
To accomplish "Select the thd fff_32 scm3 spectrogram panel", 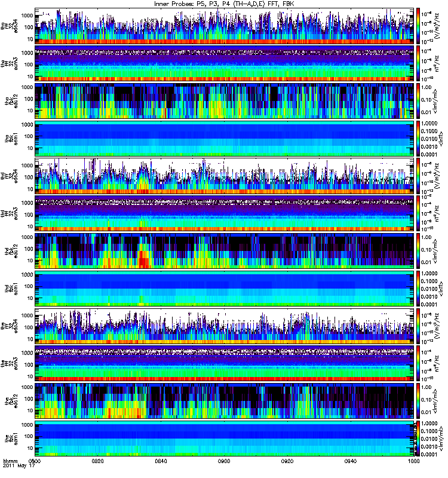I will click(x=225, y=213).
